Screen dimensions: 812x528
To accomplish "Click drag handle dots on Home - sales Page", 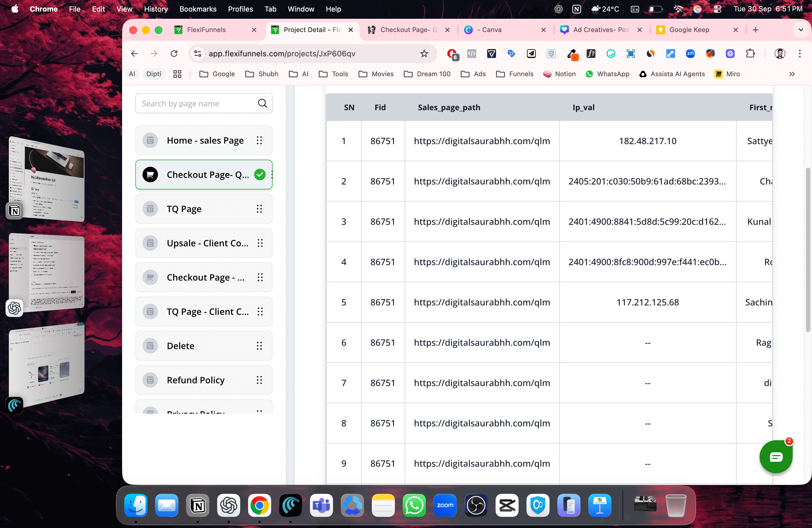I will click(259, 141).
